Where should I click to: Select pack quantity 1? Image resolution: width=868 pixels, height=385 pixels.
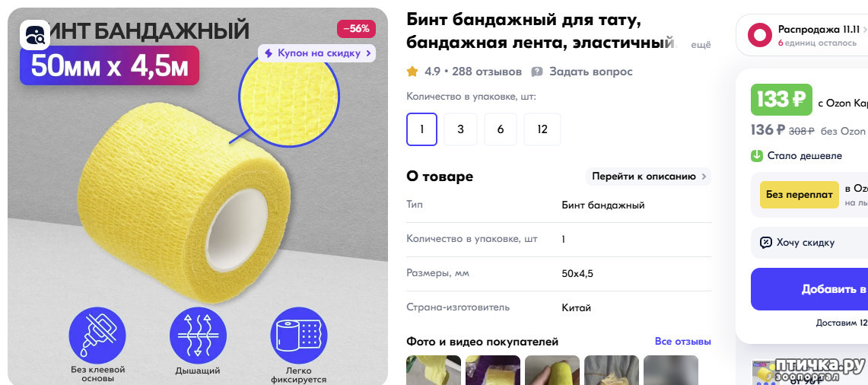[421, 129]
